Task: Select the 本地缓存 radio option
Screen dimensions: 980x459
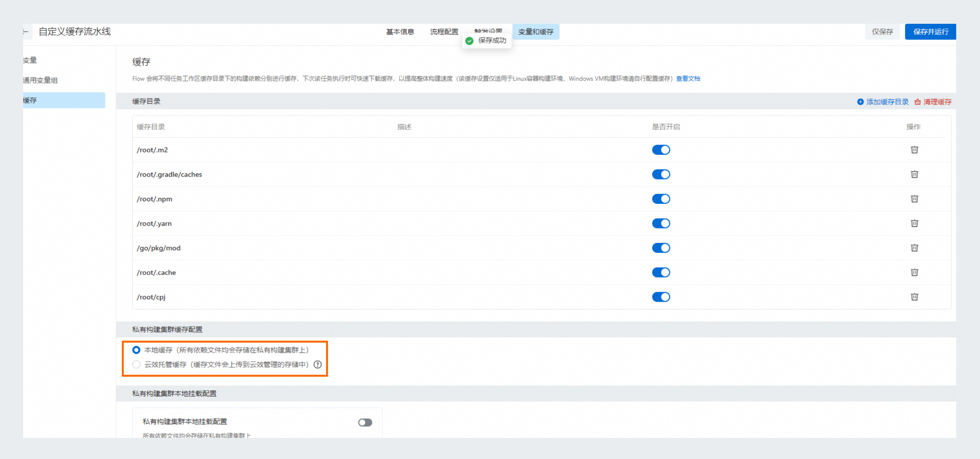Action: coord(136,350)
